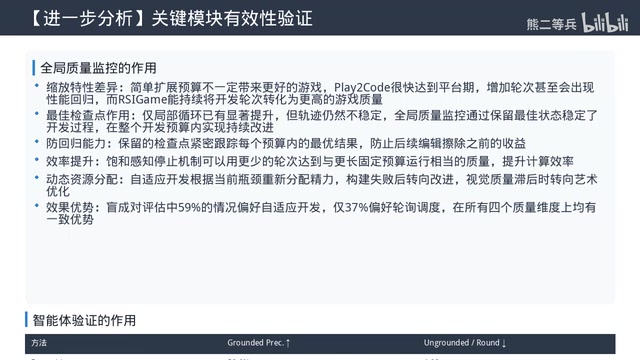The image size is (640, 360).
Task: Click the heading 全局质量监控的作用
Action: click(x=98, y=68)
